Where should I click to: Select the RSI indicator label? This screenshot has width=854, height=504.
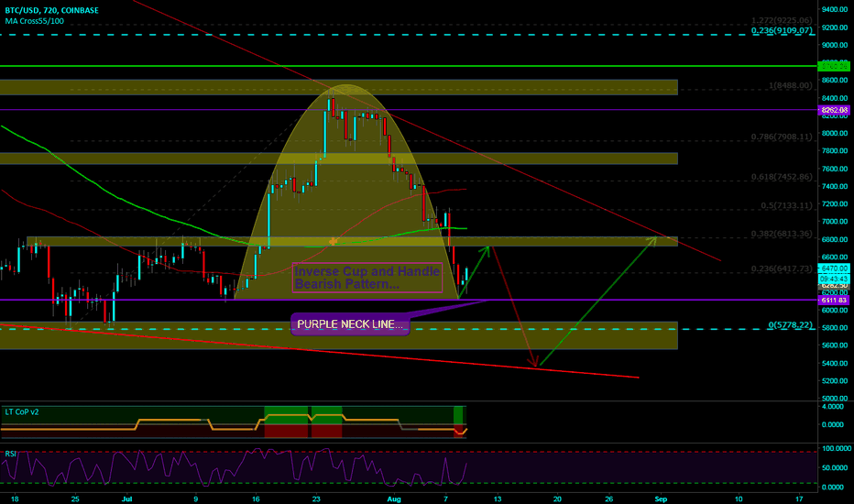(x=10, y=454)
